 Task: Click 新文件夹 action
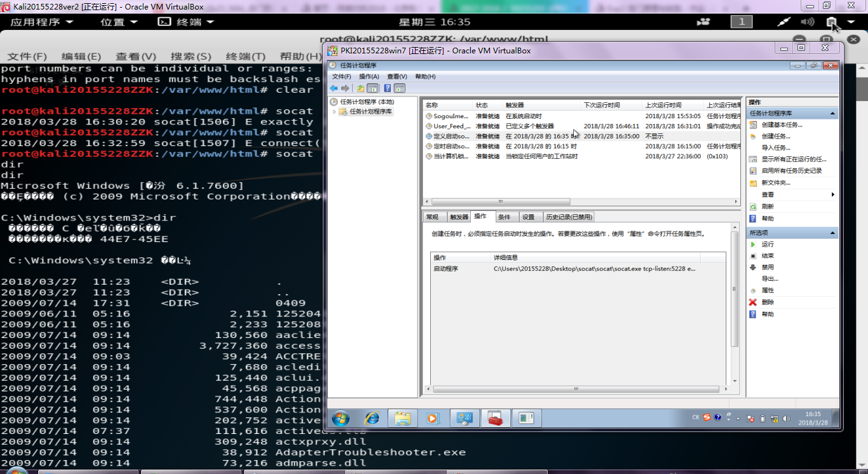point(776,183)
